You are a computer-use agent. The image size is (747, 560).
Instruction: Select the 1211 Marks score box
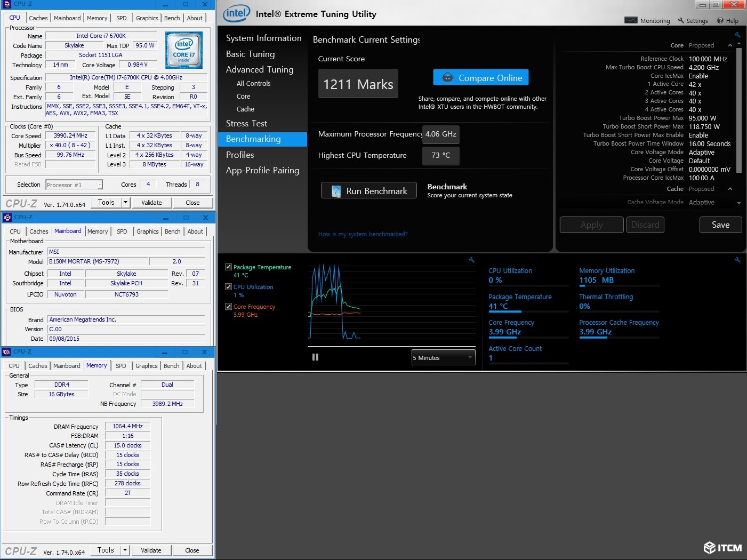[x=358, y=84]
